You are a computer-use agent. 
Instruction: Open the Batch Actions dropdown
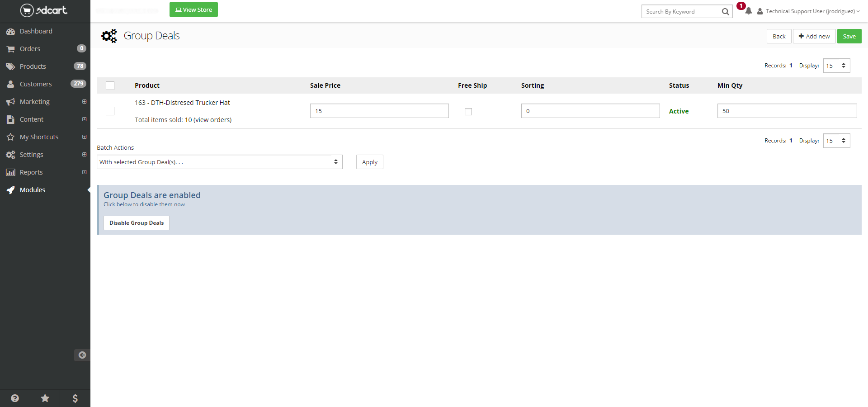point(219,162)
